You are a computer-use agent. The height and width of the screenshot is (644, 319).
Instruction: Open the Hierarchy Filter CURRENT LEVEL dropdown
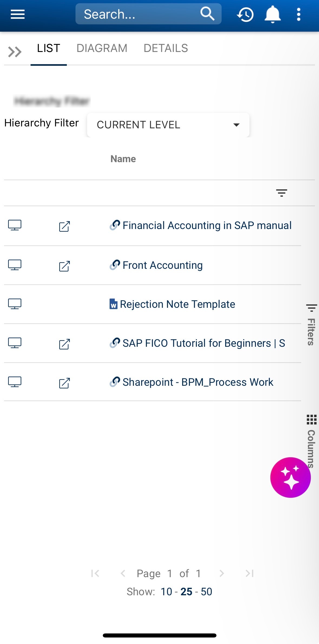(x=168, y=125)
